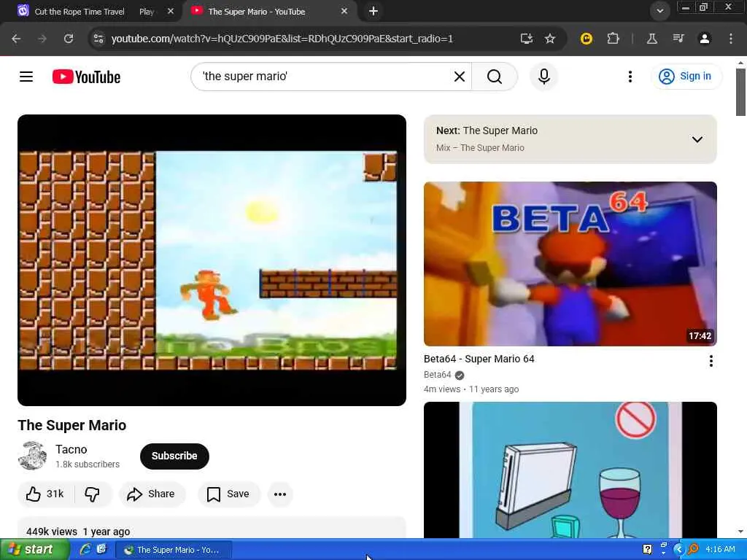Switch to Cut the Rope Time Travel tab
The width and height of the screenshot is (747, 560).
86,11
